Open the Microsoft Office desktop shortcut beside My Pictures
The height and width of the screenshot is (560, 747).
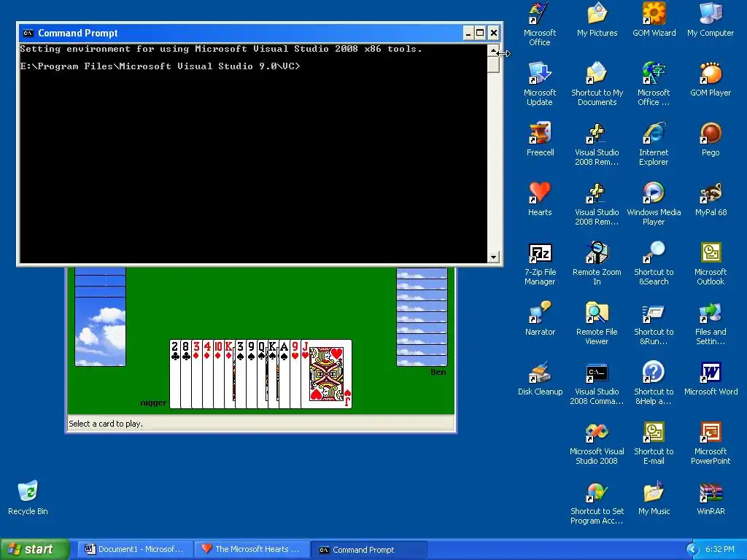pyautogui.click(x=539, y=24)
